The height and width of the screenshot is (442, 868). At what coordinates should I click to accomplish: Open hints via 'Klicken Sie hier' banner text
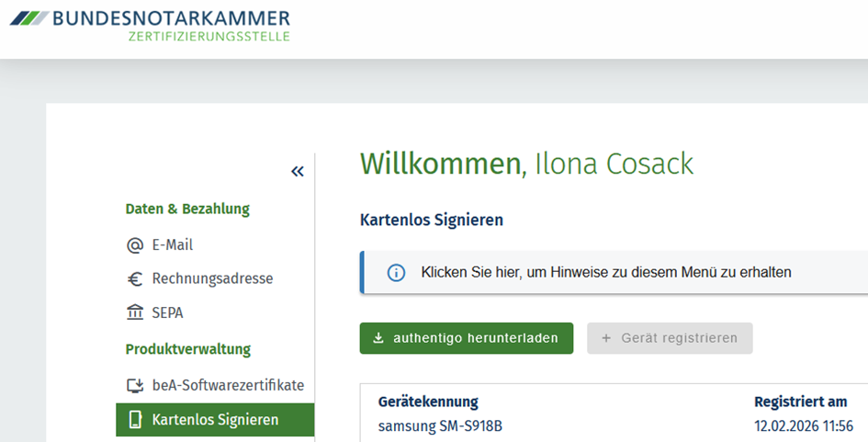[605, 273]
